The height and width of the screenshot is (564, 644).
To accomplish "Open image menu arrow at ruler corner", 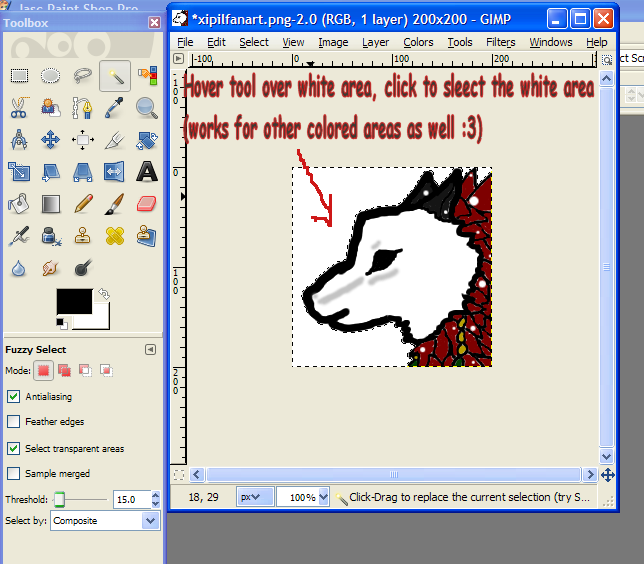I will click(178, 59).
